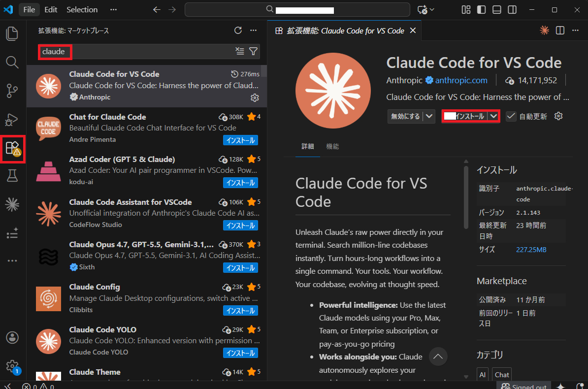Clear extensions search results
Image resolution: width=588 pixels, height=389 pixels.
coord(240,51)
